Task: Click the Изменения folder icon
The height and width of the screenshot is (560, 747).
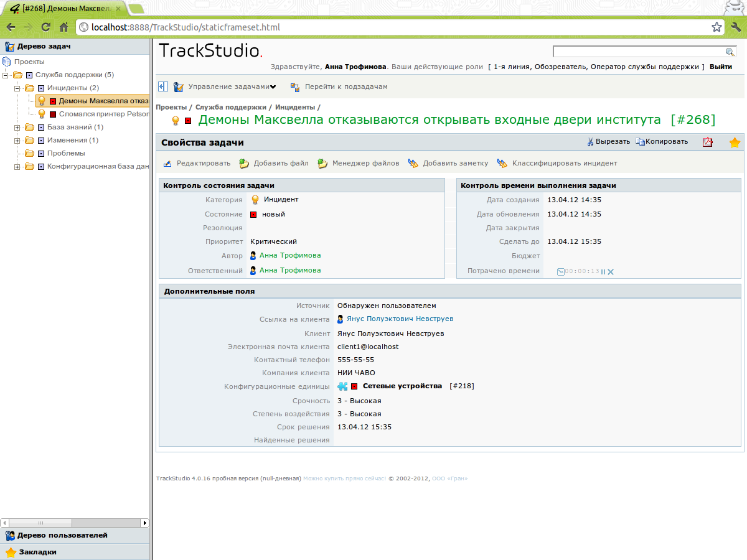Action: coord(29,140)
